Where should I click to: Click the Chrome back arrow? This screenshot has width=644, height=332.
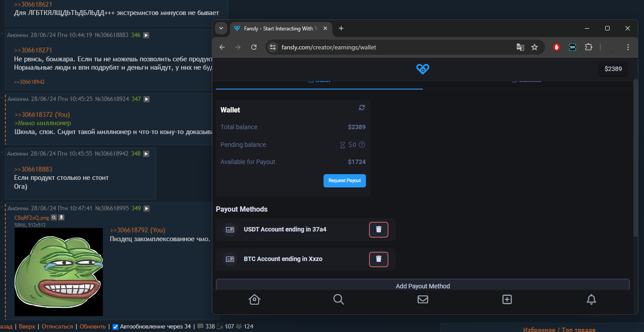(222, 47)
